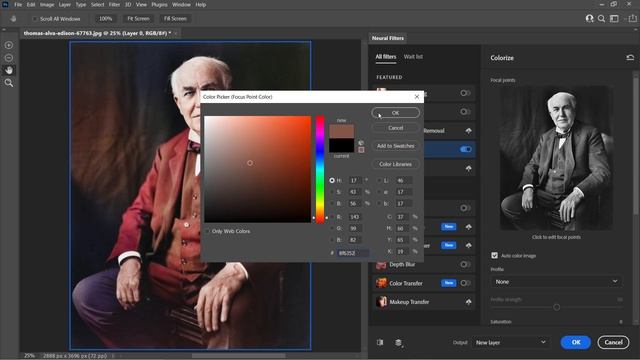Turn off the active Colorize filter switch
Viewport: 640px width, 360px height.
pos(465,149)
